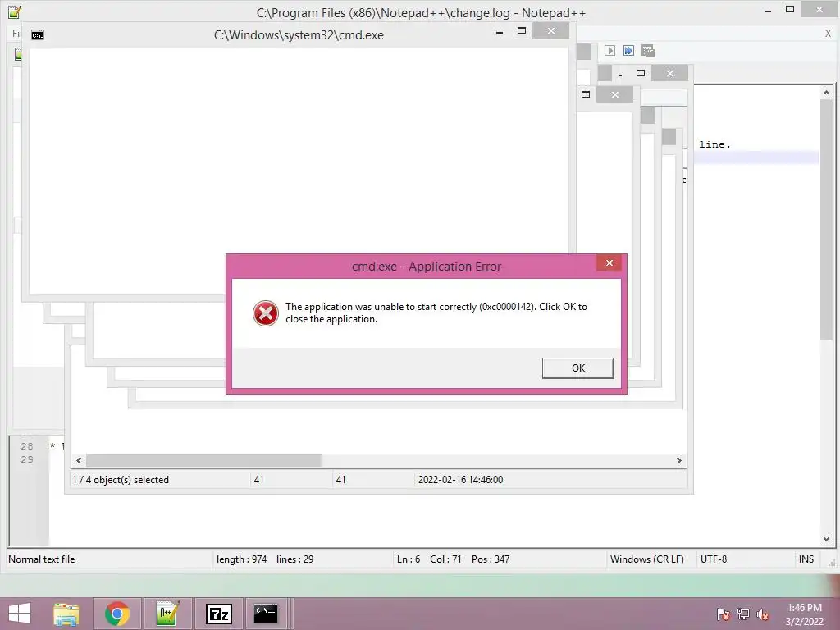Screen dimensions: 840x630
Task: Click the Notepad++ title bar app icon
Action: pyautogui.click(x=15, y=11)
